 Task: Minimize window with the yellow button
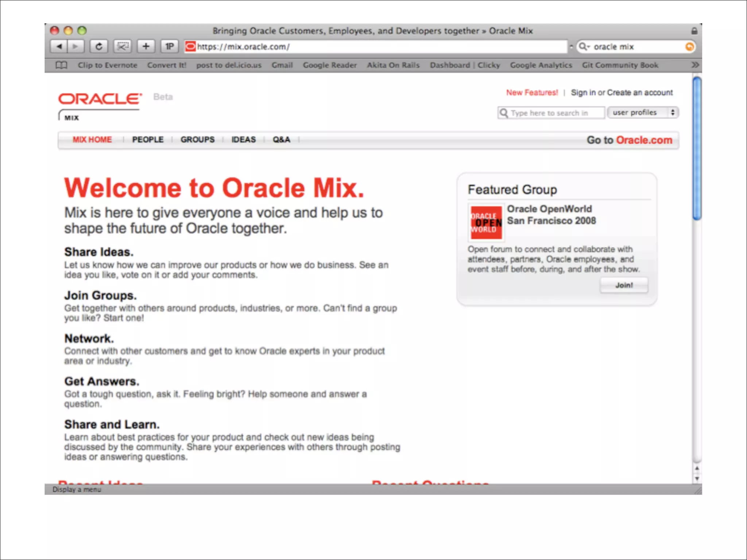(x=68, y=31)
